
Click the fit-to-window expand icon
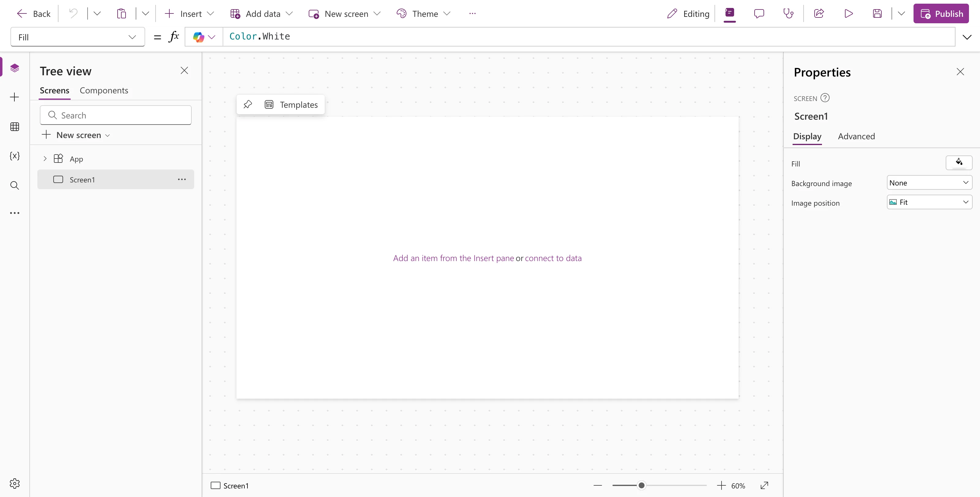(764, 485)
